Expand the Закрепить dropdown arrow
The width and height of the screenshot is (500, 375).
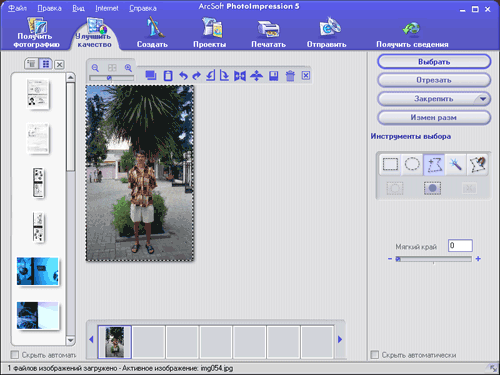tap(483, 99)
